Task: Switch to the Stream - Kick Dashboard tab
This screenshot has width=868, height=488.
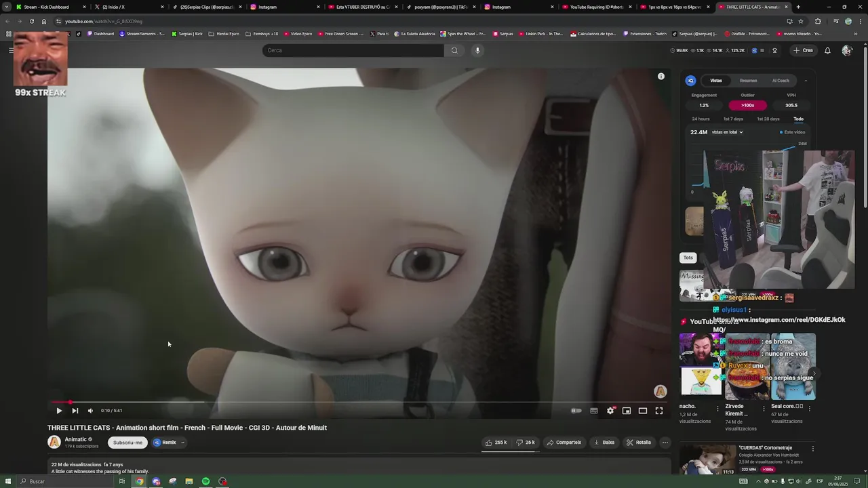Action: coord(49,7)
